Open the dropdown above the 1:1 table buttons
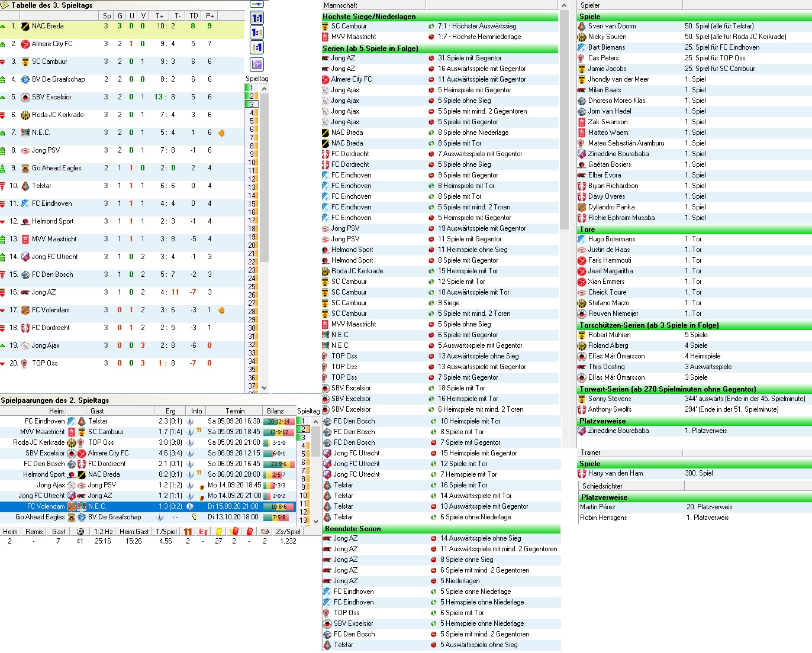Viewport: 812px width, 653px height. (x=257, y=4)
